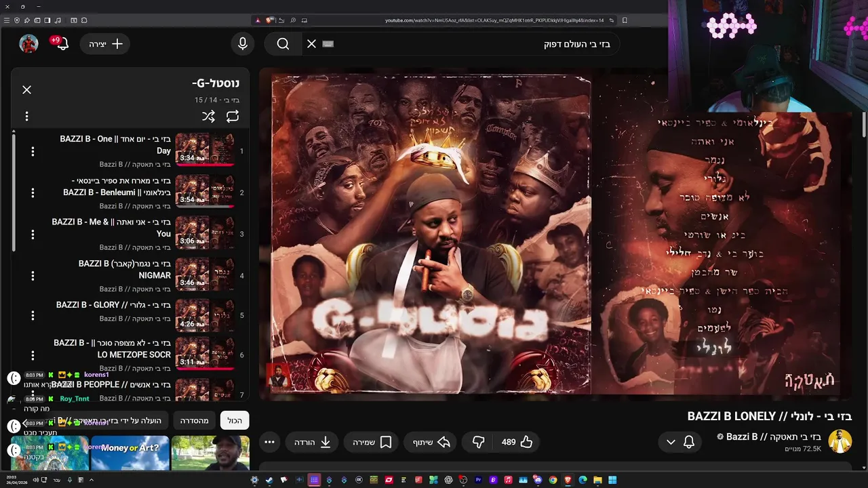The height and width of the screenshot is (488, 868).
Task: Play the 3:06 Me & You thumbnail
Action: tap(205, 232)
